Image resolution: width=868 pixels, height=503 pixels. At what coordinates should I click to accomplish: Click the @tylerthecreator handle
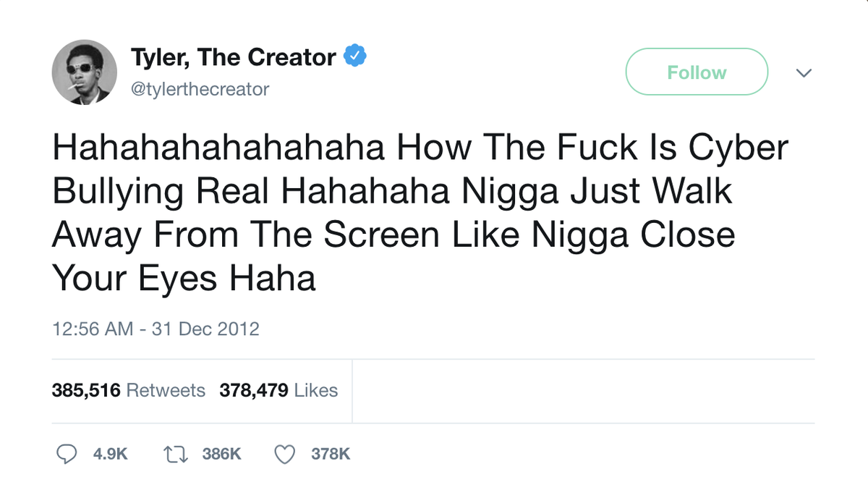point(200,89)
